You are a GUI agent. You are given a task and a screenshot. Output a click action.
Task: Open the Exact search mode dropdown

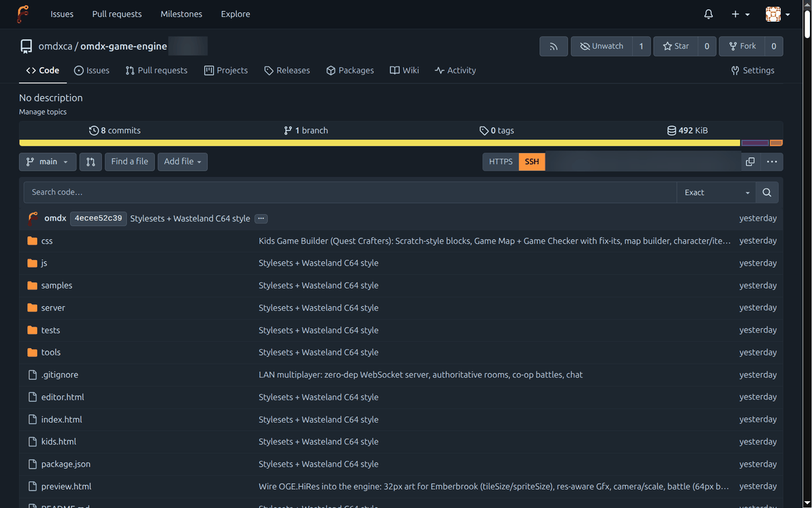point(716,192)
